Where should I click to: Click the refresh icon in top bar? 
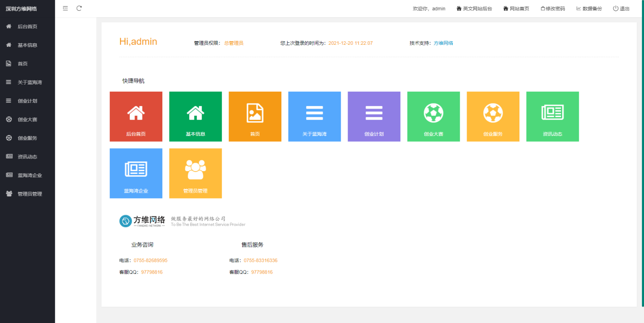point(79,8)
